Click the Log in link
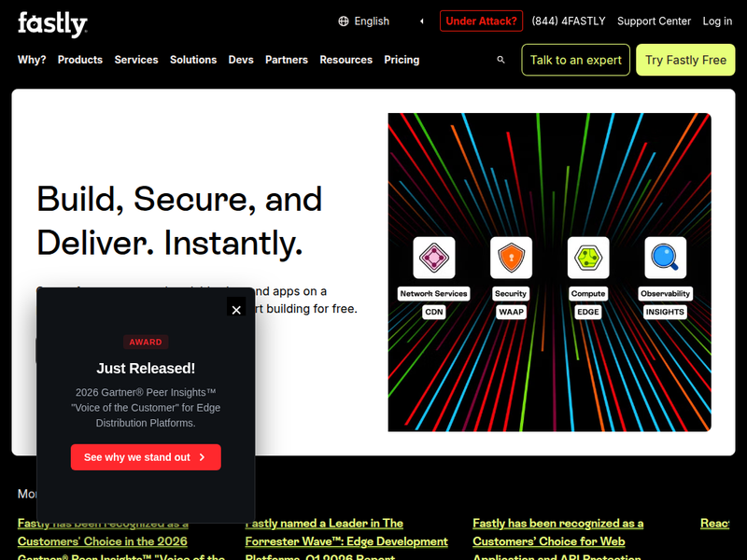The height and width of the screenshot is (560, 747). (717, 21)
